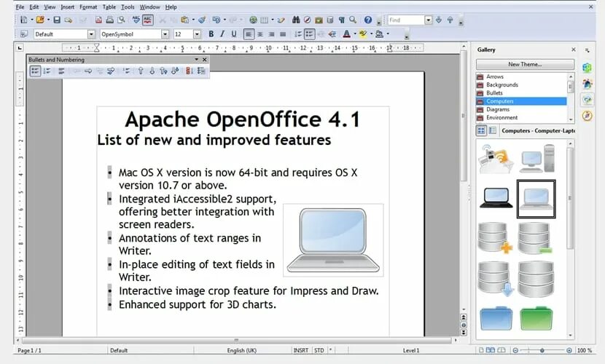Run the Spelling and Grammar check icon

tap(136, 20)
